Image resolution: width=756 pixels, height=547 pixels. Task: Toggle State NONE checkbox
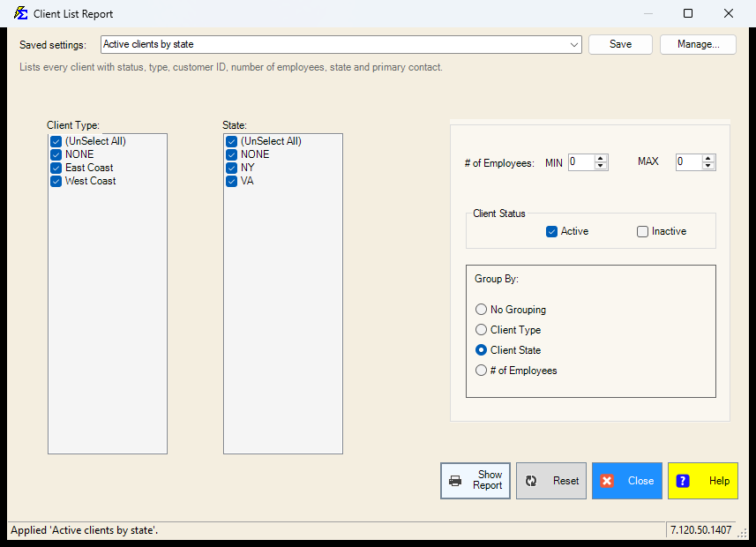click(231, 154)
